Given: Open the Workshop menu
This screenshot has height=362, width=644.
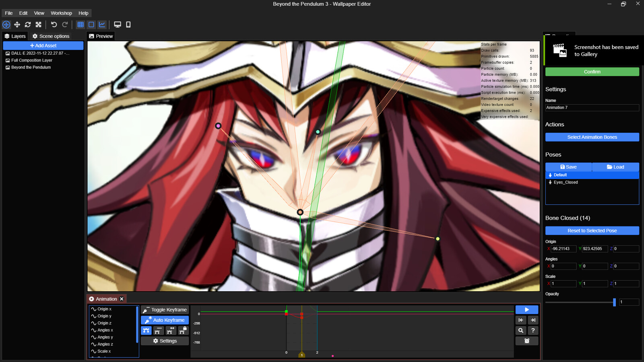Looking at the screenshot, I should click(61, 13).
